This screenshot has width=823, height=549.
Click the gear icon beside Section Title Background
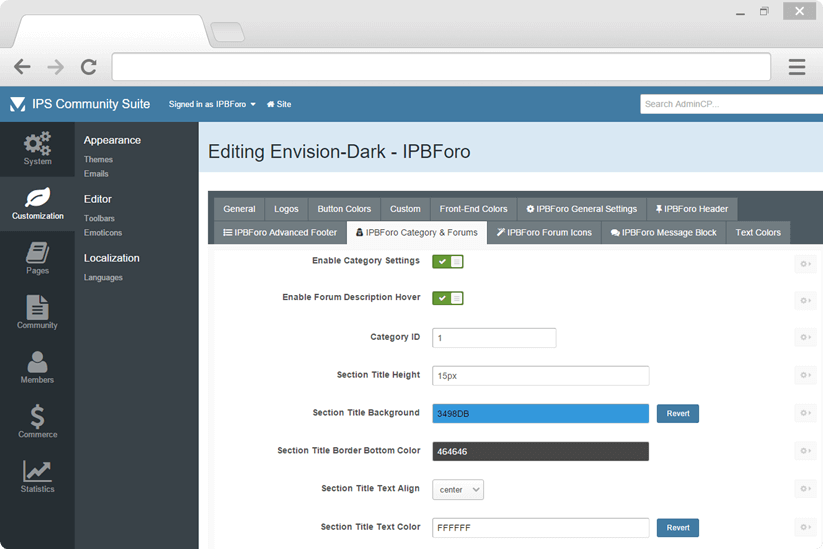(805, 413)
